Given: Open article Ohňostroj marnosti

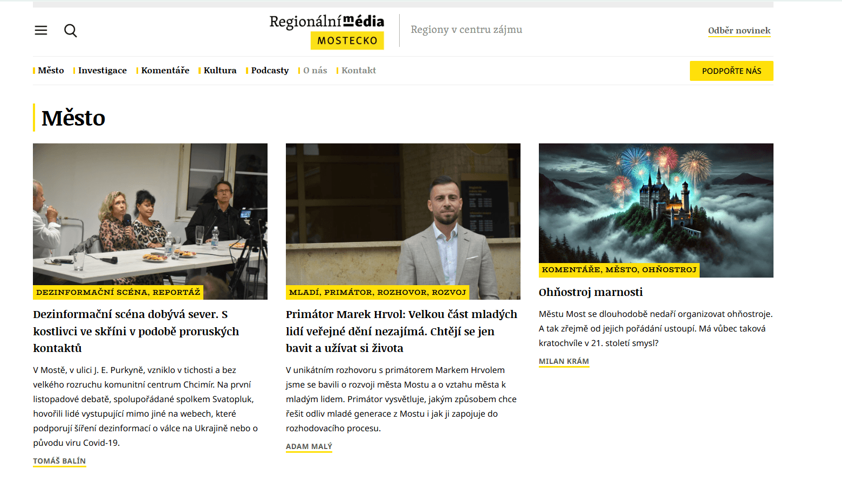Looking at the screenshot, I should point(591,292).
